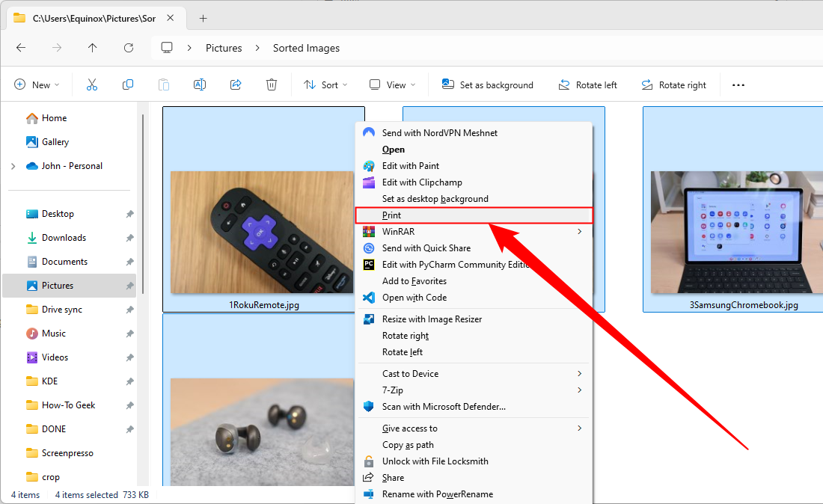
Task: Click chevron after Pictures in breadcrumb
Action: 257,48
